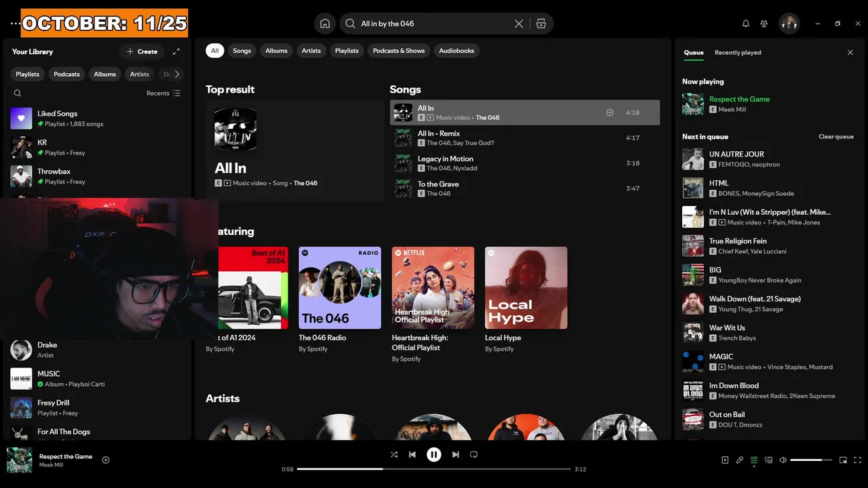
Task: Open Drake artist in library
Action: pos(98,350)
